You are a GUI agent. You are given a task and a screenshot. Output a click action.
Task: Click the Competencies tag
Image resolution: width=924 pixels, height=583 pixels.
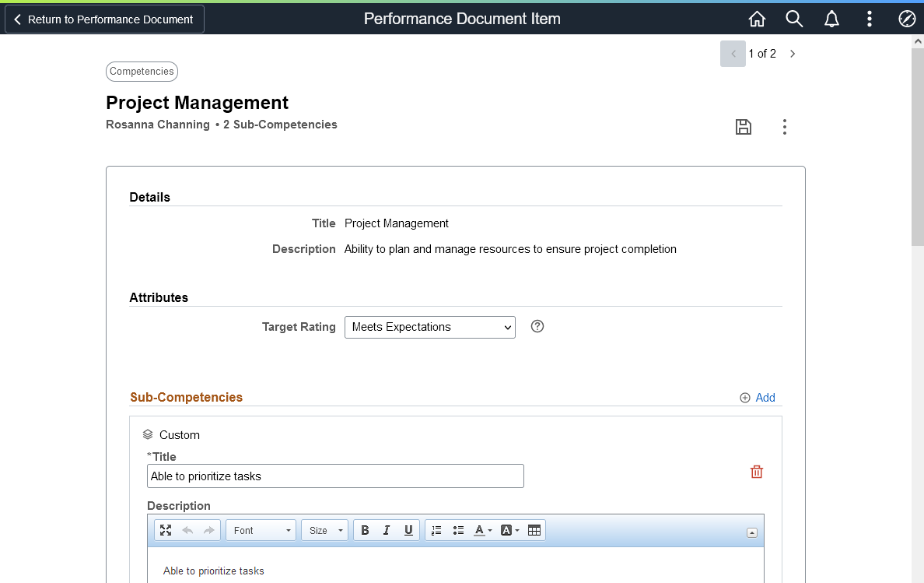[142, 72]
